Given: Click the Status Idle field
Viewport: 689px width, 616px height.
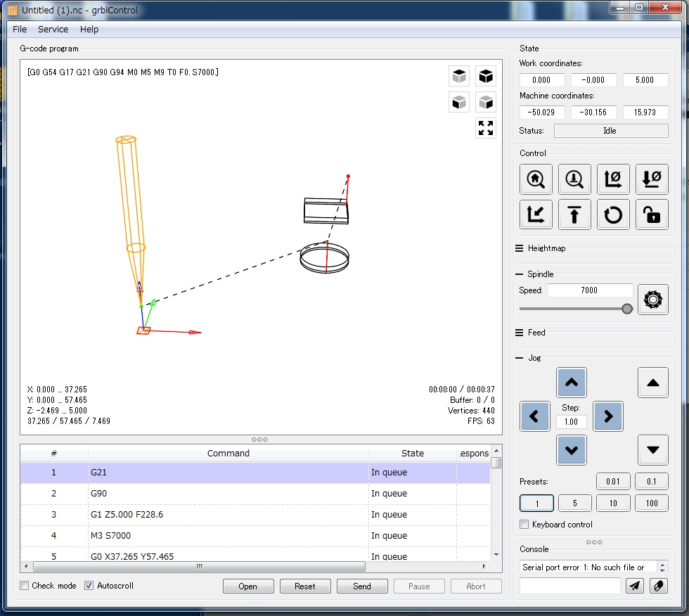Looking at the screenshot, I should point(611,131).
